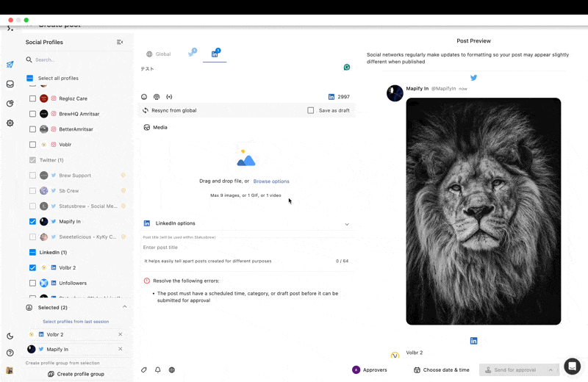Check the Regloz Care profile
Viewport: 588px width, 382px height.
32,98
